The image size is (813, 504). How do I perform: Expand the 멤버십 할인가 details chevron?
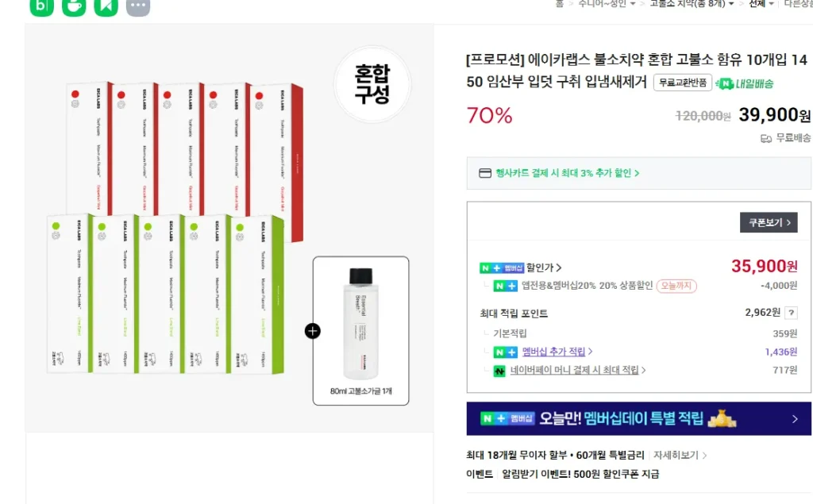(559, 268)
